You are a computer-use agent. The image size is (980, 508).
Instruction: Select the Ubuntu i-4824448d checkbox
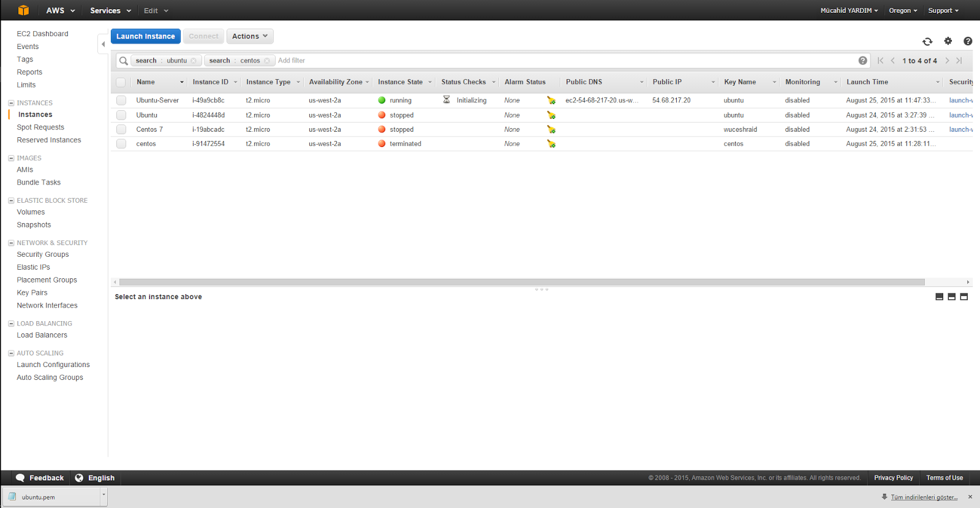(x=121, y=115)
